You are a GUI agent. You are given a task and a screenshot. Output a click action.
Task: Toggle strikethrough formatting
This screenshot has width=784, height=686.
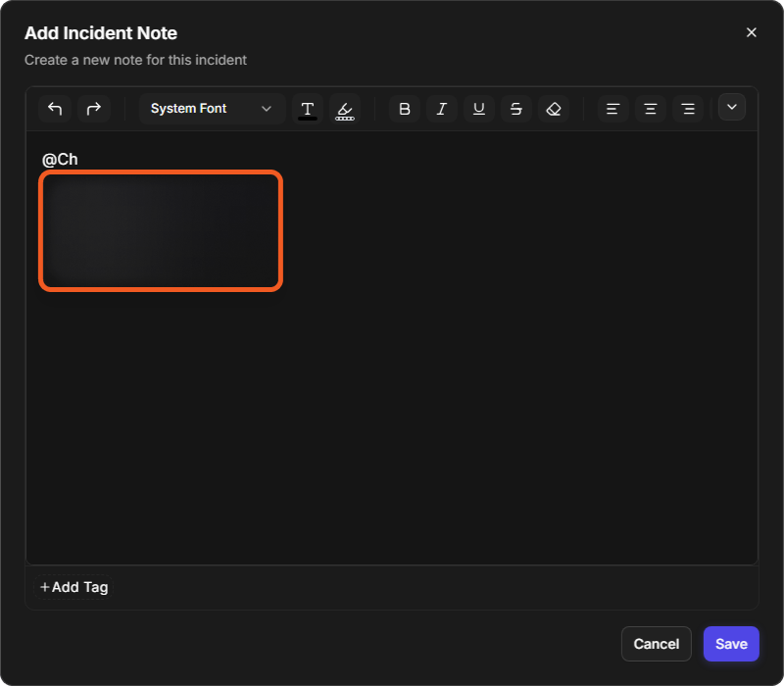[516, 109]
